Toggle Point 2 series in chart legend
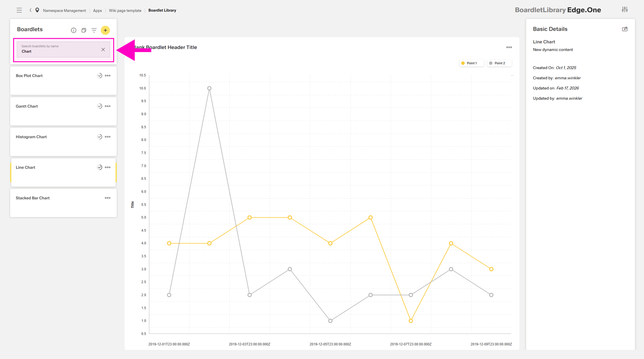The width and height of the screenshot is (644, 359). 499,63
